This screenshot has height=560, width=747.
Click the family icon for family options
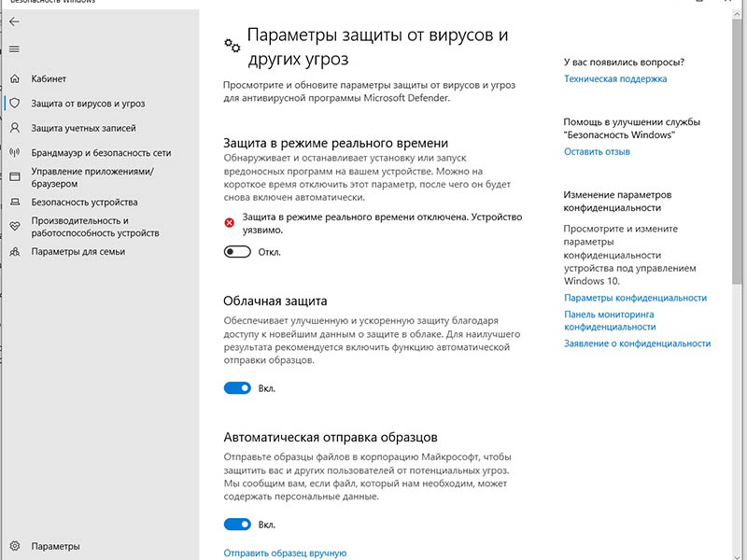click(15, 251)
